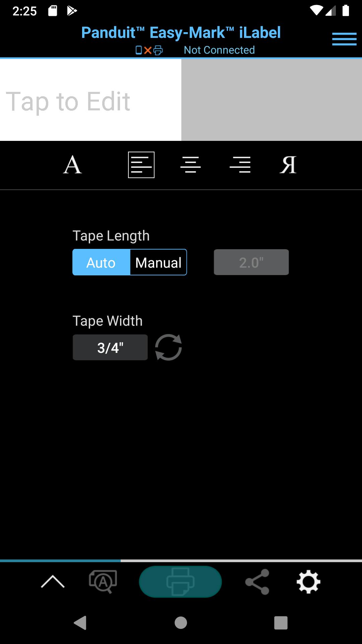
Task: Tap the Android back button
Action: 80,623
